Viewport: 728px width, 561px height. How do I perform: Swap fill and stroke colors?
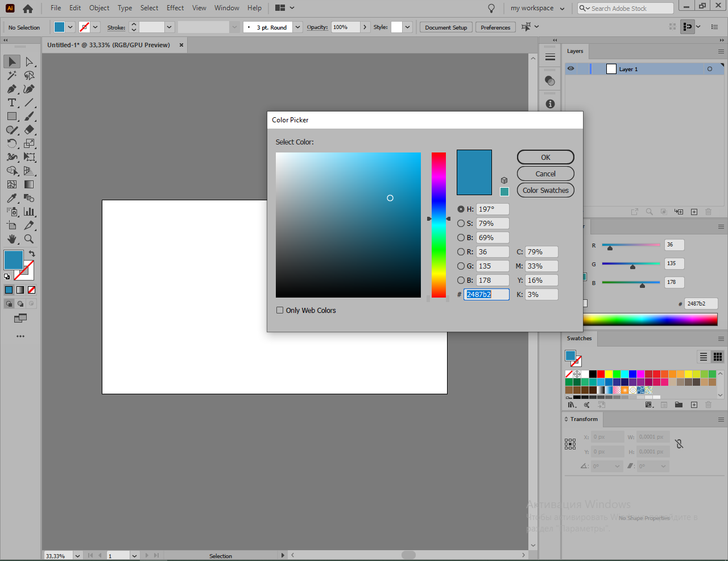31,254
